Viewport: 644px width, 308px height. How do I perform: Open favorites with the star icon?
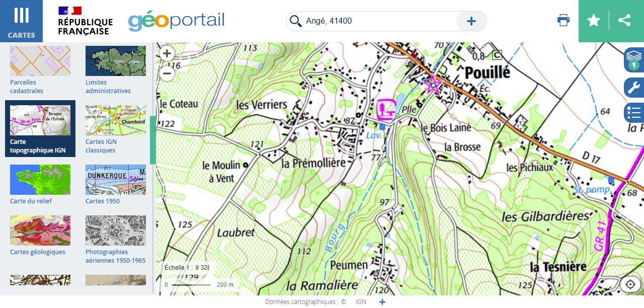[x=594, y=21]
